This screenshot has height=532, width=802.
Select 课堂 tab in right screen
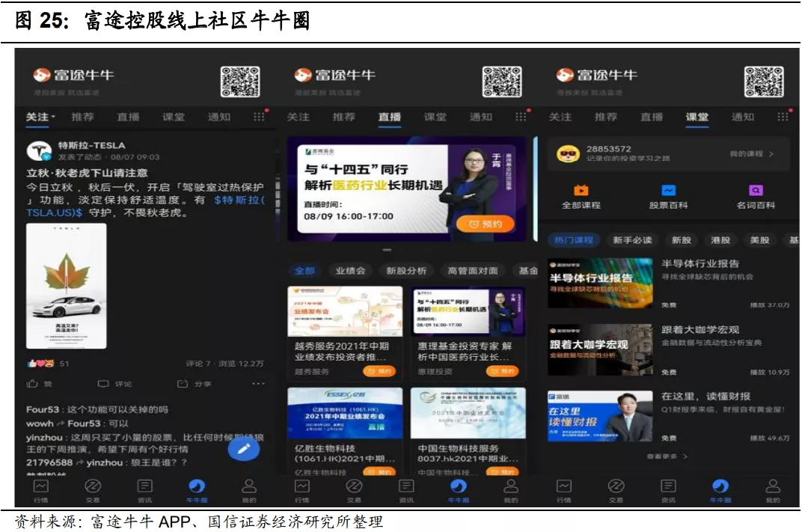[x=697, y=117]
